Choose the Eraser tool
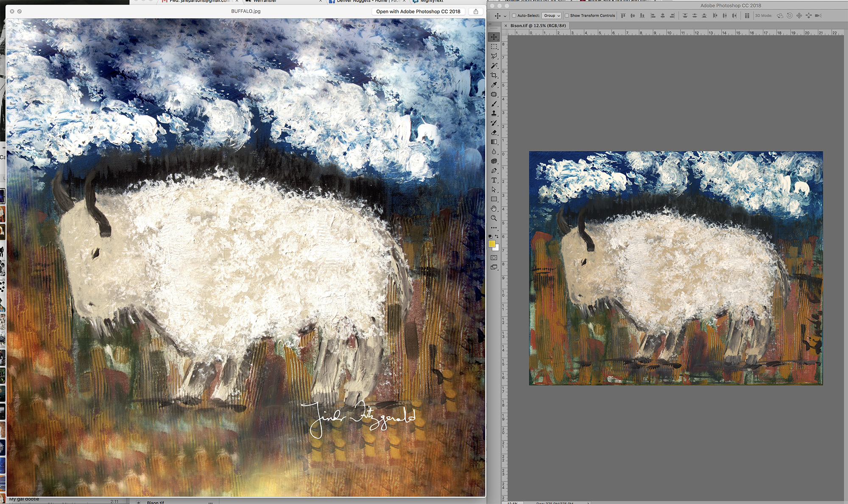848x504 pixels. [494, 132]
